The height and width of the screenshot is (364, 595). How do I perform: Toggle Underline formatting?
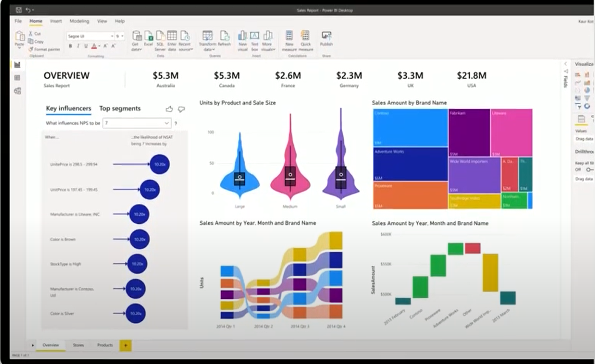(x=86, y=46)
